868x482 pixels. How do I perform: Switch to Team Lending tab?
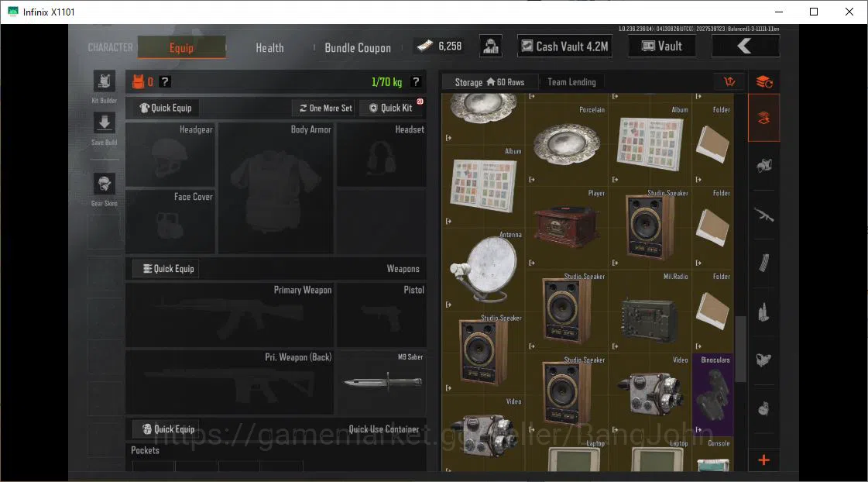(x=572, y=82)
